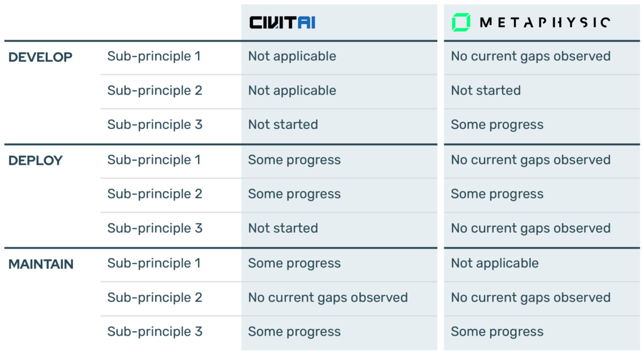The height and width of the screenshot is (354, 644).
Task: Select Sub-principle 1 under DEVELOP
Action: [x=154, y=56]
